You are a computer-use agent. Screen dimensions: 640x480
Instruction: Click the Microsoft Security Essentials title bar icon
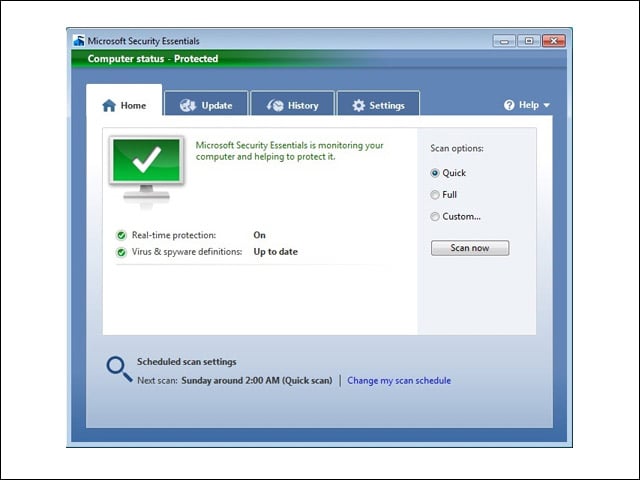pyautogui.click(x=79, y=40)
